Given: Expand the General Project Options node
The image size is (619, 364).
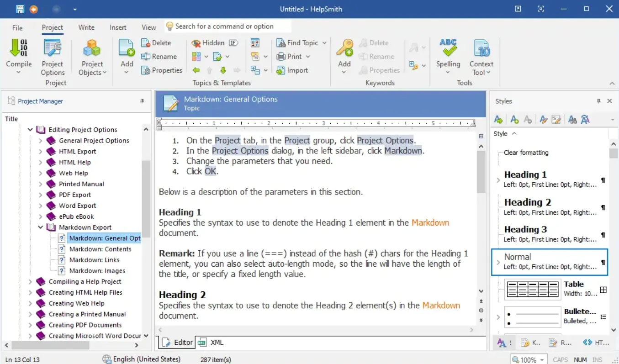Looking at the screenshot, I should click(40, 141).
